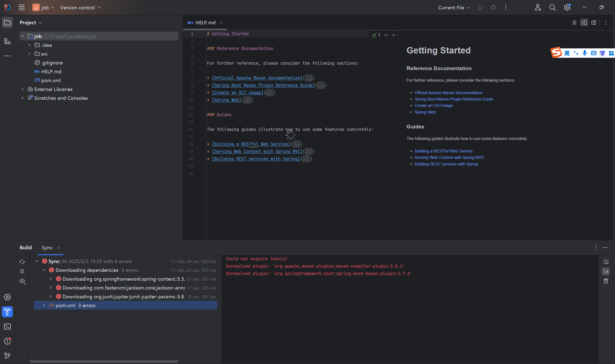
Task: Toggle scroll to end of build output
Action: click(606, 271)
